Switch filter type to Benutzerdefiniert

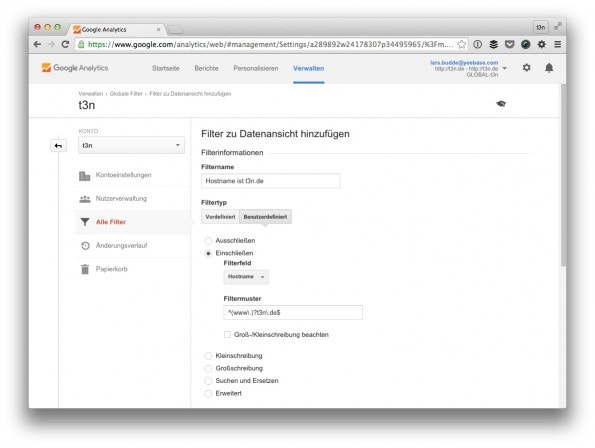[265, 217]
